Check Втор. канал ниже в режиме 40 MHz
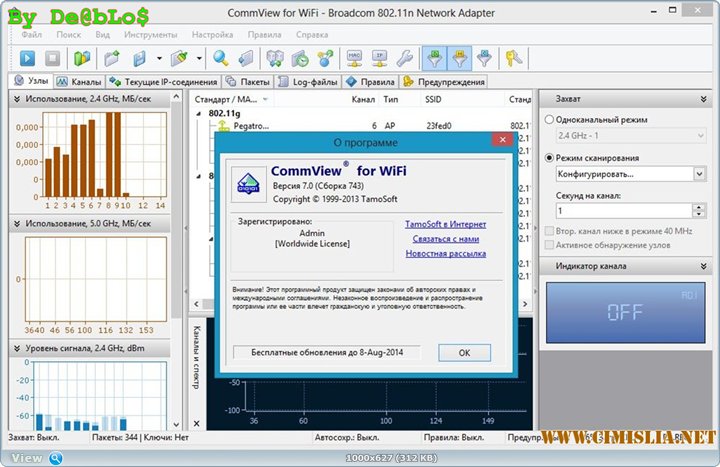The height and width of the screenshot is (467, 720). [549, 231]
